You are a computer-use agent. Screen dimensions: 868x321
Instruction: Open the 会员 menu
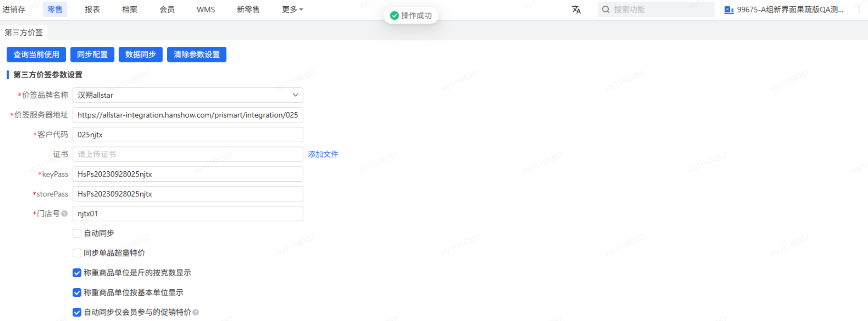tap(167, 10)
